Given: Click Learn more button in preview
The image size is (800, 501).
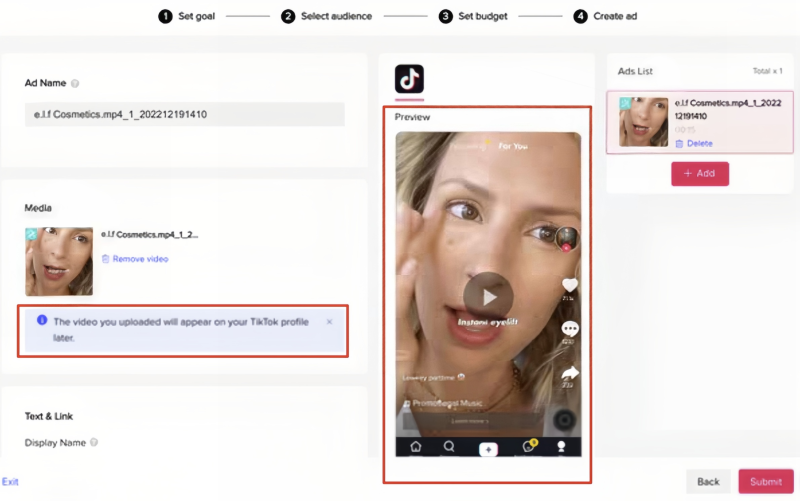Looking at the screenshot, I should click(x=470, y=421).
